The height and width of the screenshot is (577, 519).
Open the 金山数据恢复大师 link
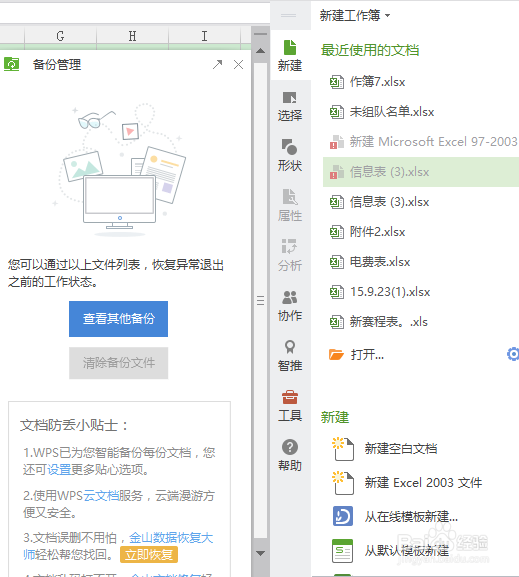click(x=171, y=538)
